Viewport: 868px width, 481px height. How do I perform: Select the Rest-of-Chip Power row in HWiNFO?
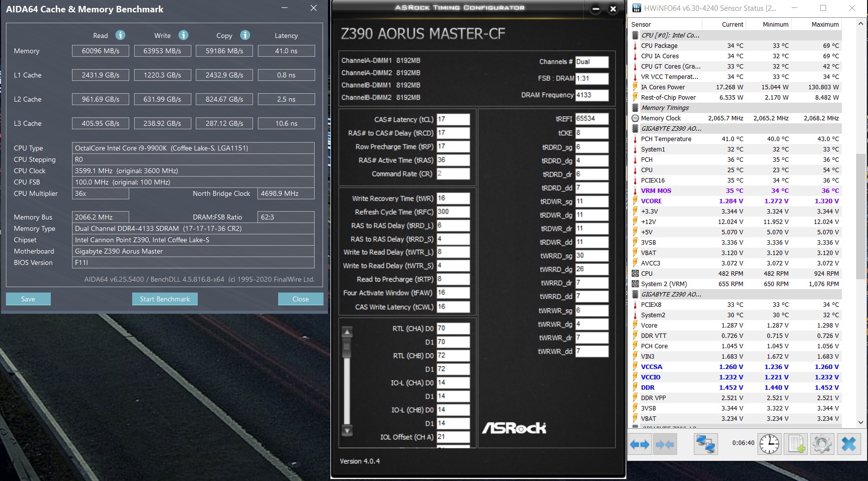click(x=735, y=98)
